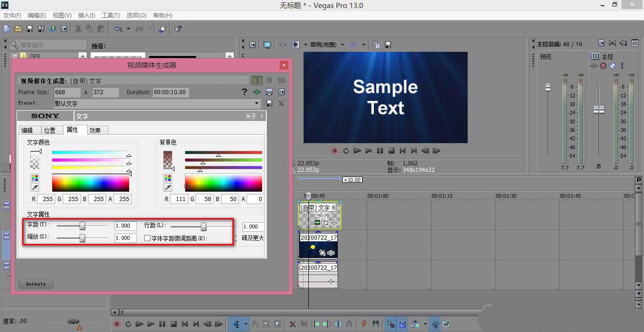Viewport: 644px width, 332px height.
Task: Click the Frame Size width field 668
Action: tap(67, 92)
